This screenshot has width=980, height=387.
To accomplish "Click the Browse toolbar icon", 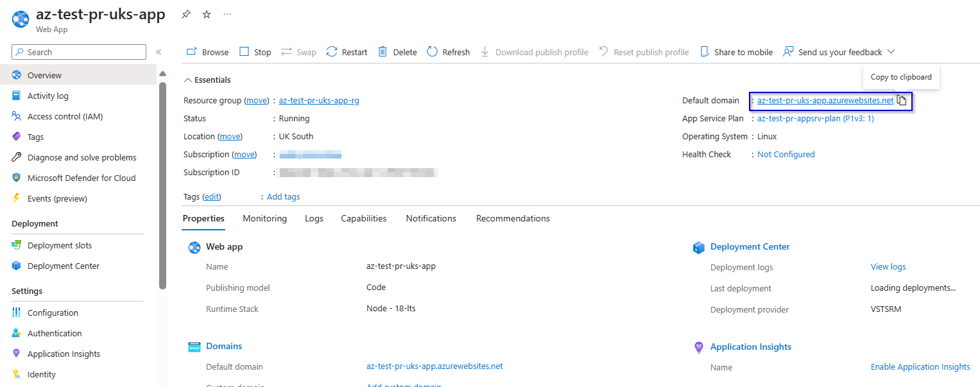I will 191,52.
